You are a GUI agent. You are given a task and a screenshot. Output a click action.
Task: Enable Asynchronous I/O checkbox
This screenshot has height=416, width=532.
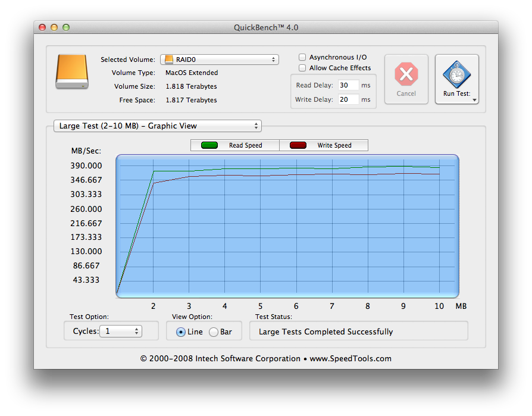click(302, 57)
